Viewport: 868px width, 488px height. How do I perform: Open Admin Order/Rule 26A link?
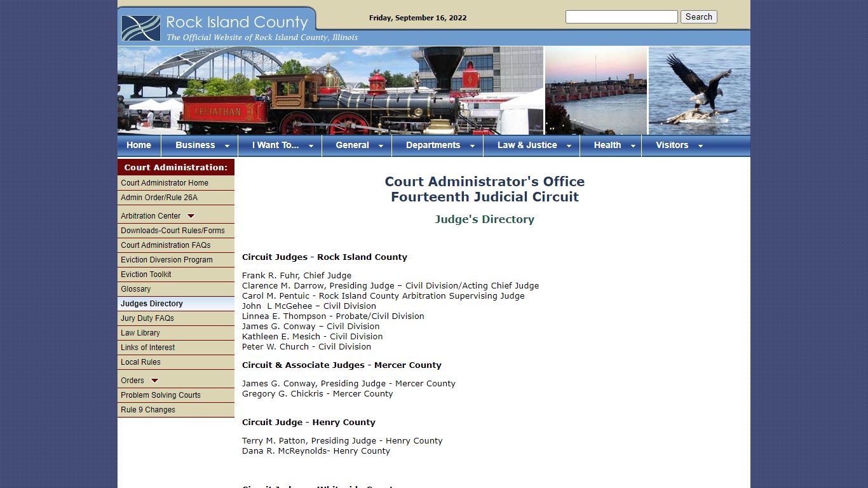(176, 198)
